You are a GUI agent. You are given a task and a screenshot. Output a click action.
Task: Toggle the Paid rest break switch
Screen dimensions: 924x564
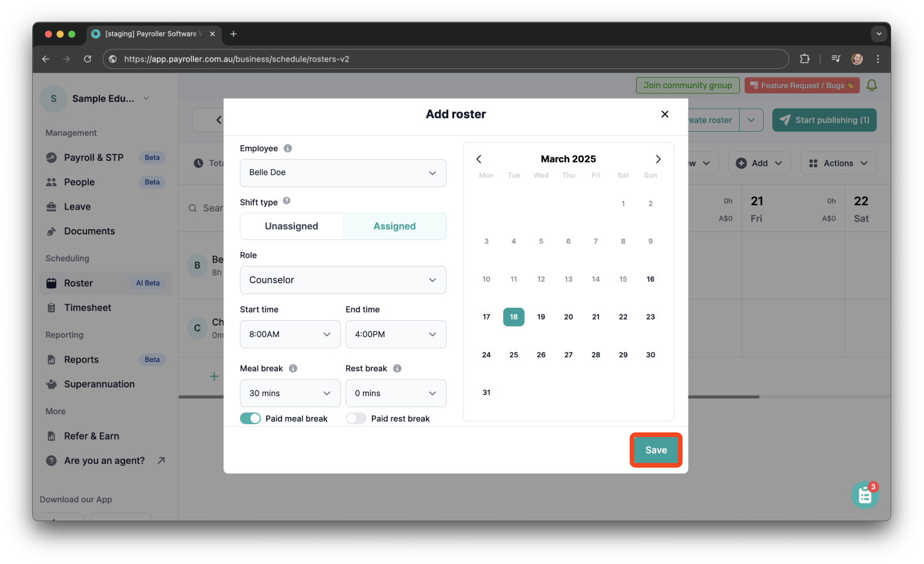[x=356, y=418]
